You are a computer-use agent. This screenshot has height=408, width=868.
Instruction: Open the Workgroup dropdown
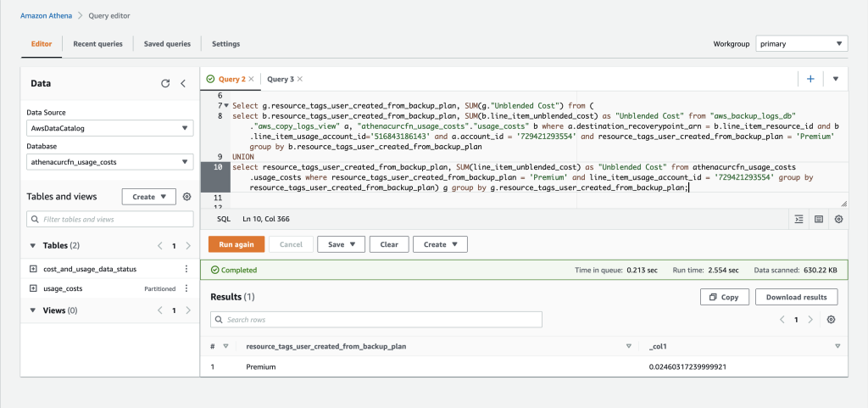pyautogui.click(x=802, y=44)
